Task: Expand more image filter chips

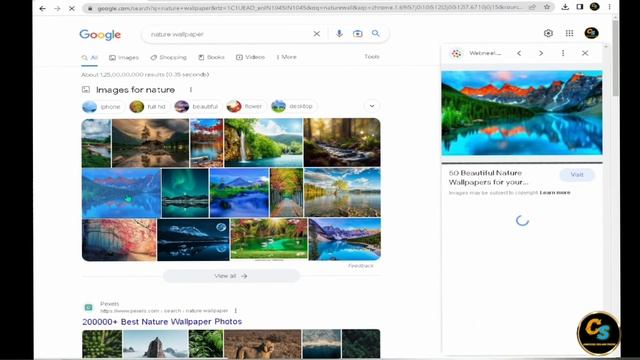Action: (x=372, y=106)
